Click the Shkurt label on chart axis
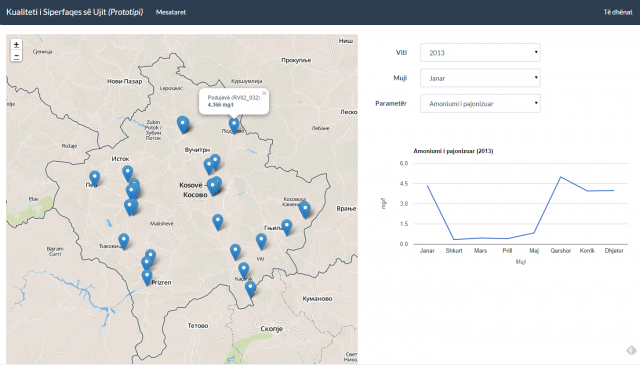The width and height of the screenshot is (640, 365). (x=454, y=251)
